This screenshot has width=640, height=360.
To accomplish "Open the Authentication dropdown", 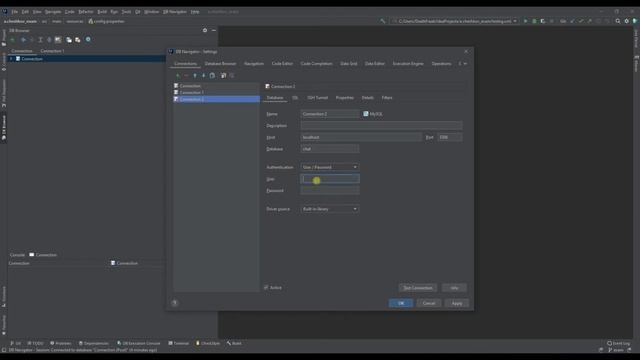I will [330, 167].
